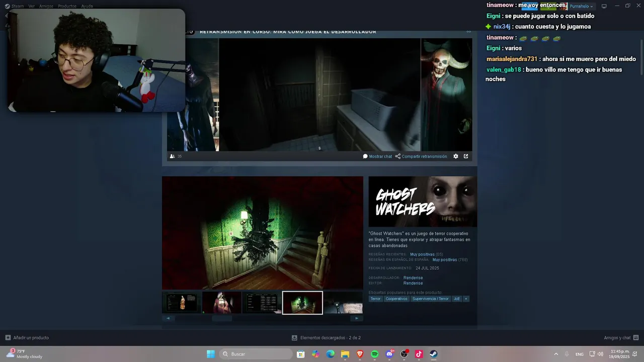644x362 pixels.
Task: Open Discord from taskbar
Action: click(x=389, y=354)
